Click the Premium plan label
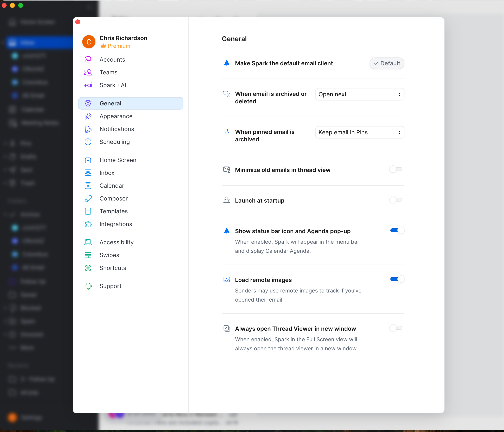 (x=119, y=46)
